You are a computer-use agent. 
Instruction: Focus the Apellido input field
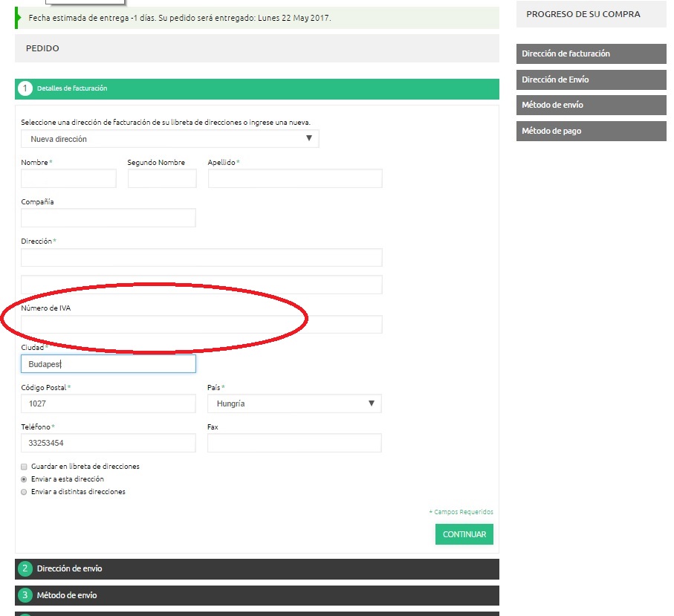click(x=294, y=178)
